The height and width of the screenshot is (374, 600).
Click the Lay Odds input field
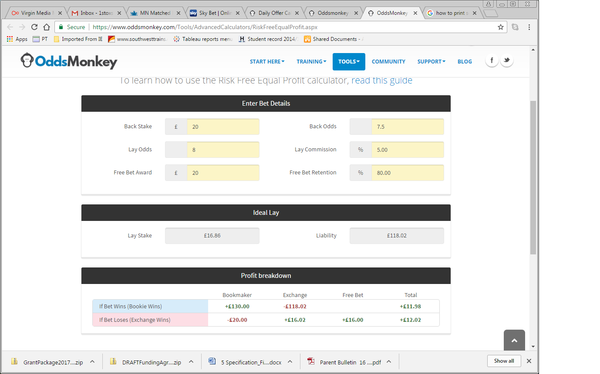(x=223, y=150)
